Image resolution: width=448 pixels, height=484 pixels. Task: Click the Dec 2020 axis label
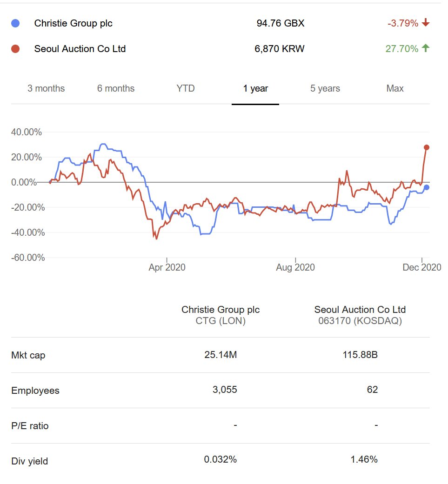[422, 267]
